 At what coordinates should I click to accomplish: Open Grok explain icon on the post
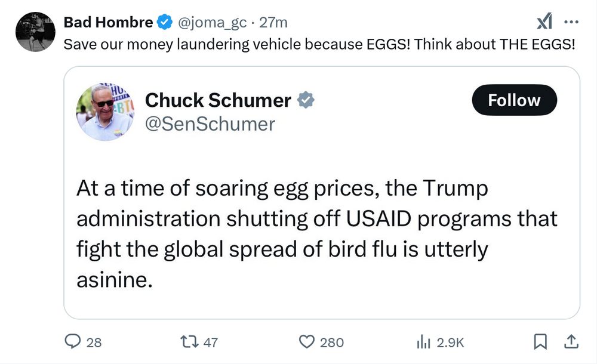pyautogui.click(x=544, y=23)
